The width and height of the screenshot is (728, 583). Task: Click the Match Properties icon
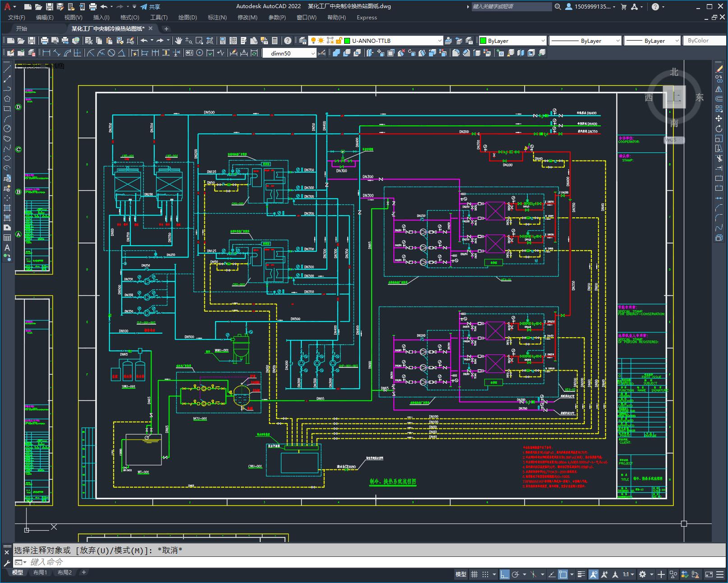[x=130, y=41]
